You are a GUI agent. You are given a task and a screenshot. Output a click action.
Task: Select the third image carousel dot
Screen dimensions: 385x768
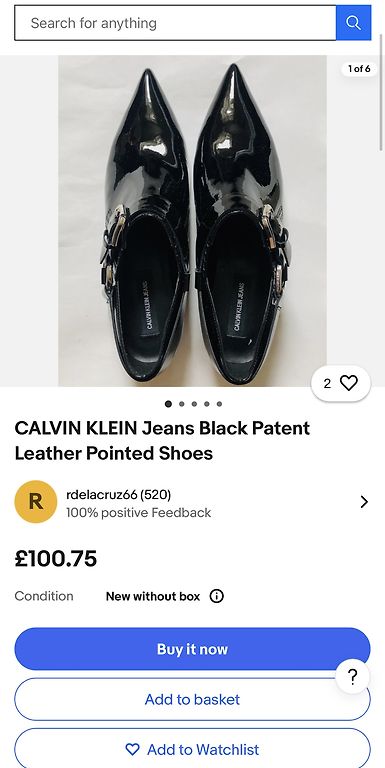pos(194,404)
